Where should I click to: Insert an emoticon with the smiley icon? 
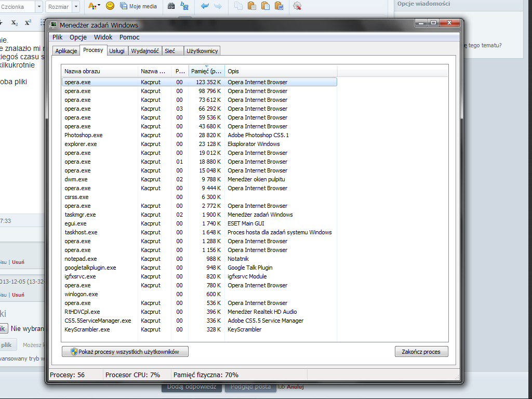[110, 6]
